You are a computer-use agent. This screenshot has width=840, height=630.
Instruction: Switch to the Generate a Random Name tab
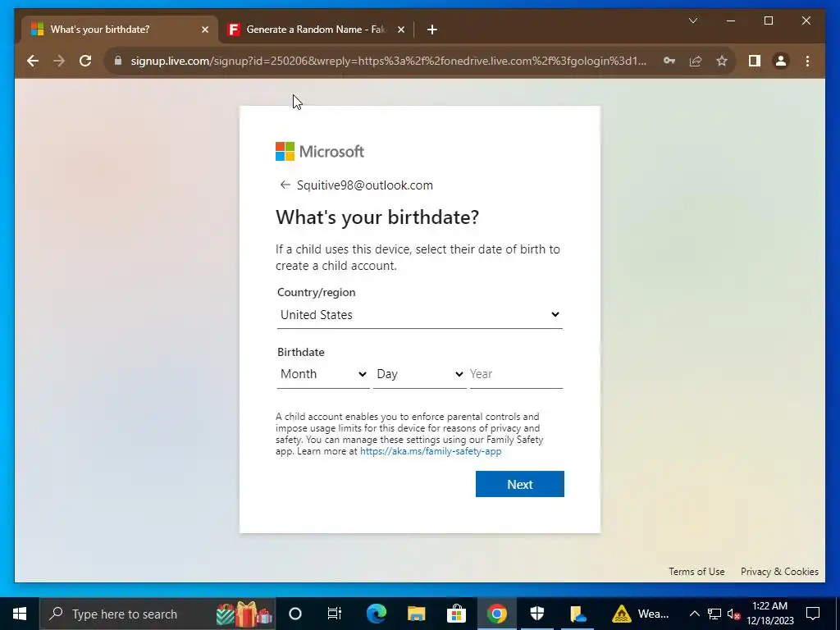tap(315, 30)
